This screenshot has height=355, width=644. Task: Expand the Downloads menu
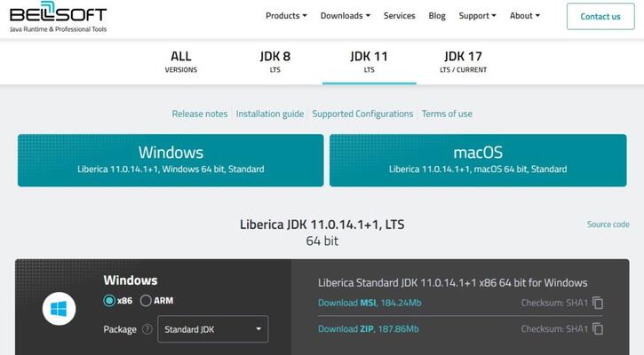pos(346,16)
